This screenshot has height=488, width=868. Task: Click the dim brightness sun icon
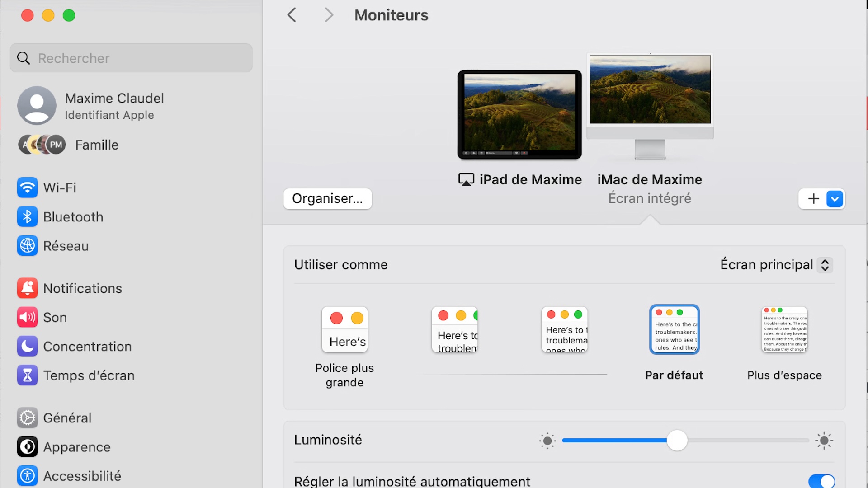pos(547,441)
